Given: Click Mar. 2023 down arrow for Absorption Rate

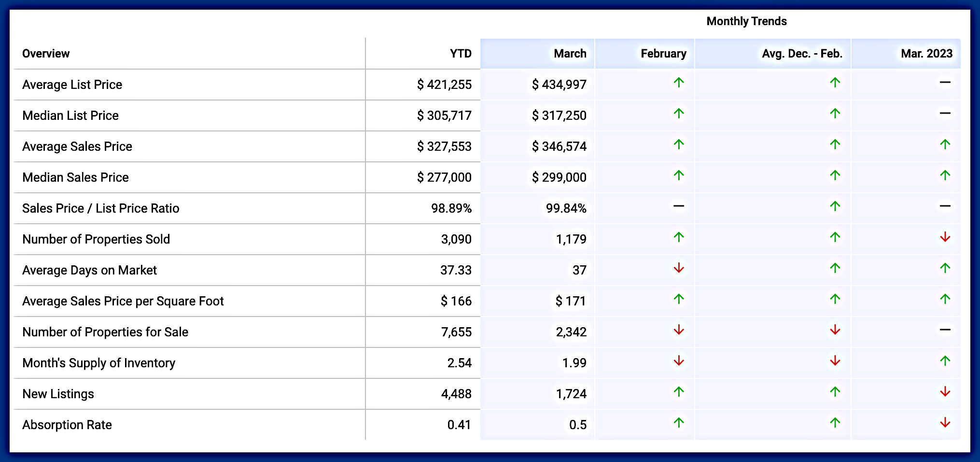Looking at the screenshot, I should (x=945, y=423).
